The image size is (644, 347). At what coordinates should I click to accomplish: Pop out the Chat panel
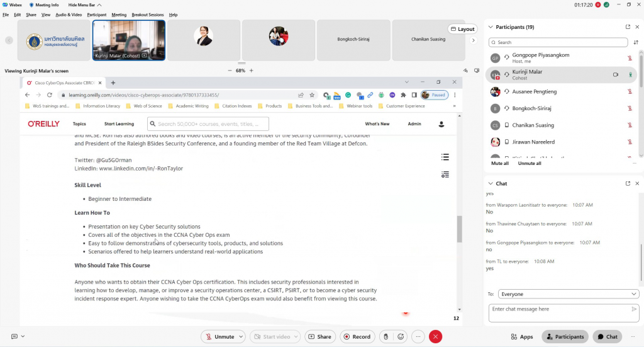click(x=628, y=183)
